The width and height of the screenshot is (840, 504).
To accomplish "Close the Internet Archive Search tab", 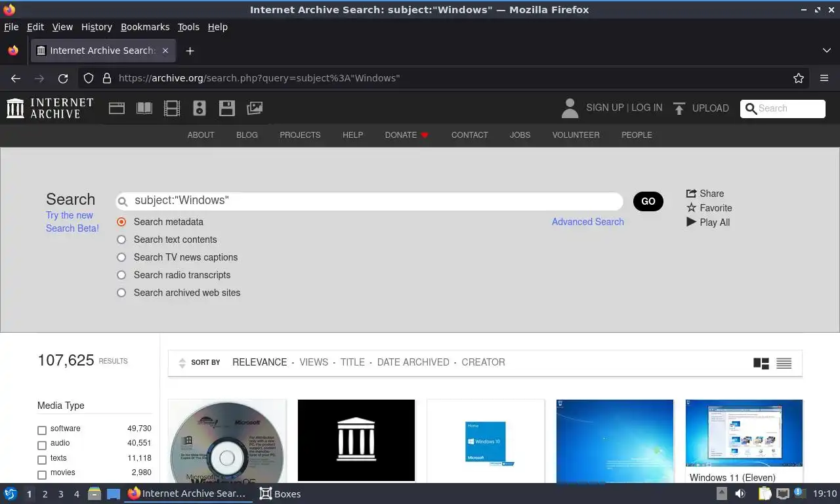I will coord(165,51).
